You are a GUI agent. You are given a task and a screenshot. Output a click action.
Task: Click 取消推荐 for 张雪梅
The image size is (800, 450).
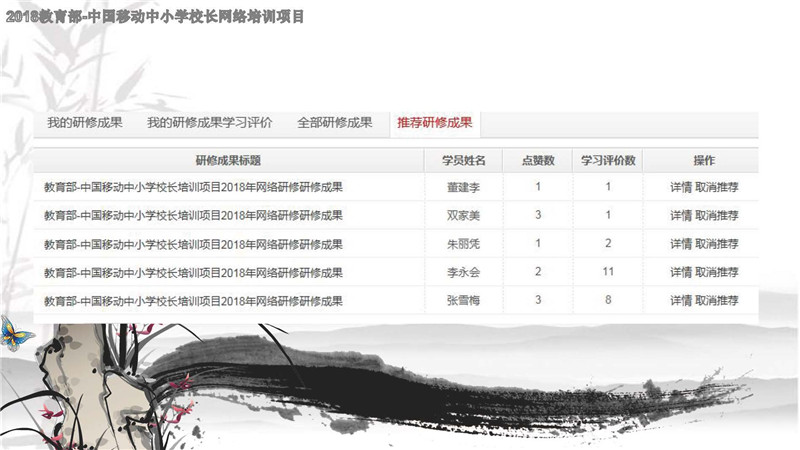(717, 301)
